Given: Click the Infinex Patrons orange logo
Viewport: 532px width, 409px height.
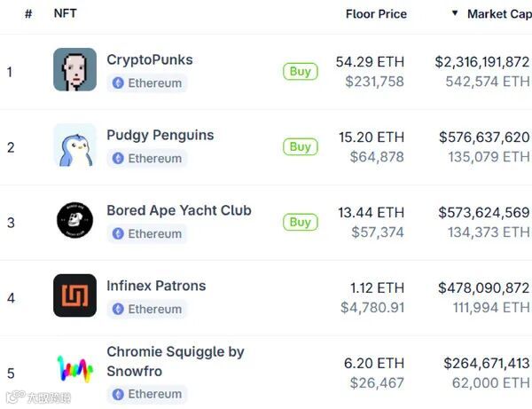Looking at the screenshot, I should click(74, 296).
